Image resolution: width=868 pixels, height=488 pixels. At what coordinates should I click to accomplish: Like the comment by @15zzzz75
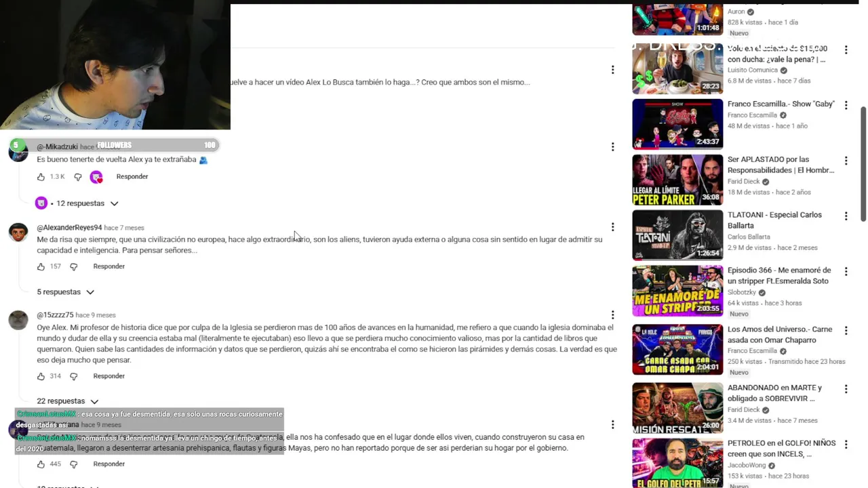click(x=41, y=376)
